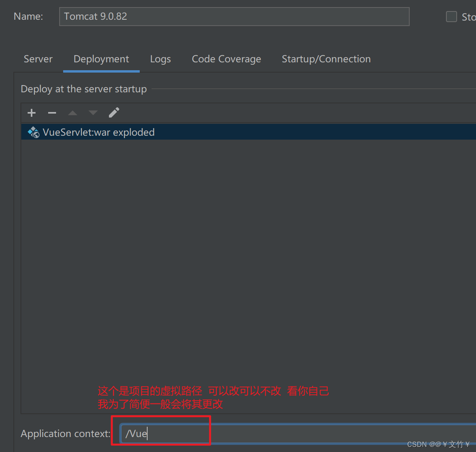This screenshot has height=452, width=476.
Task: Edit the artifact with the pencil icon
Action: click(114, 113)
